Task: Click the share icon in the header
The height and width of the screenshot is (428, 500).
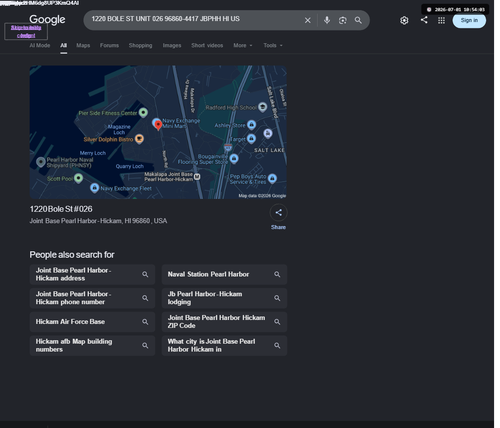Action: tap(424, 20)
